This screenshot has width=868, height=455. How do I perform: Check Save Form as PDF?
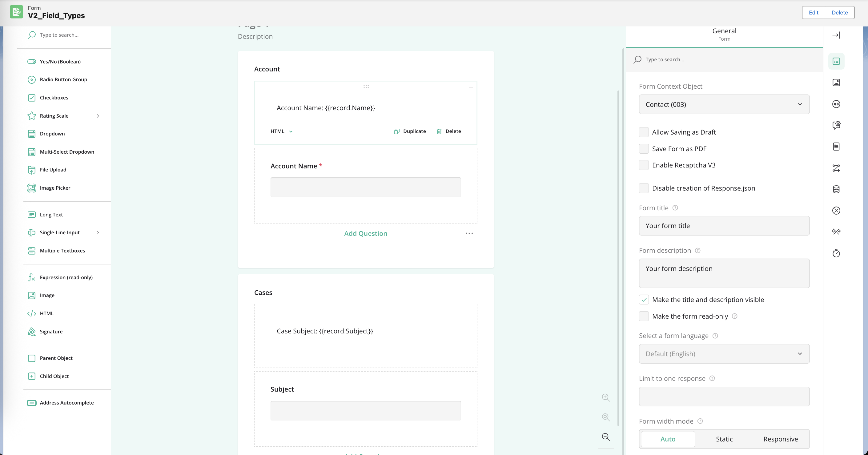point(644,149)
